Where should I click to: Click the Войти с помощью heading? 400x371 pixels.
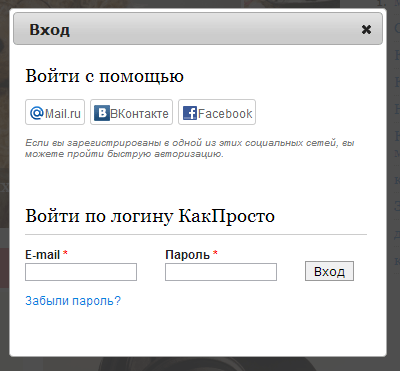tap(104, 76)
